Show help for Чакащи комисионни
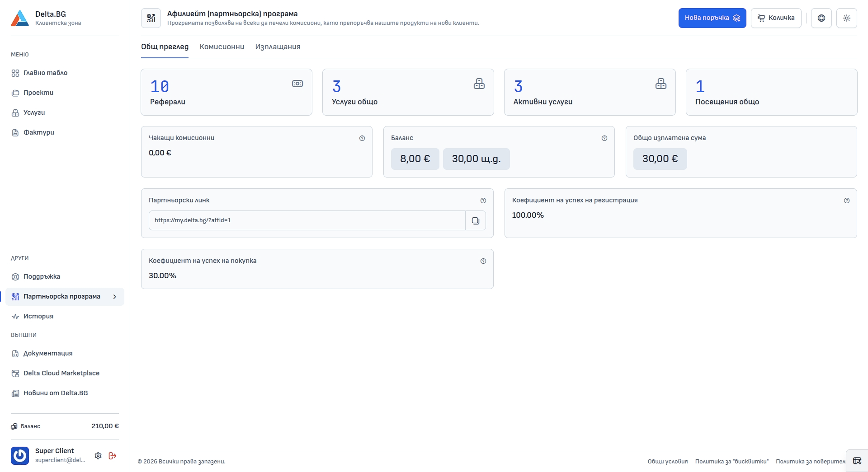The width and height of the screenshot is (868, 472). (x=362, y=138)
